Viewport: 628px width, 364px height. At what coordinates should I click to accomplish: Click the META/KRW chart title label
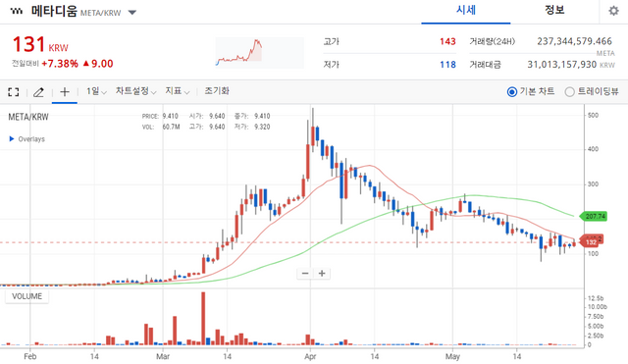coord(28,117)
